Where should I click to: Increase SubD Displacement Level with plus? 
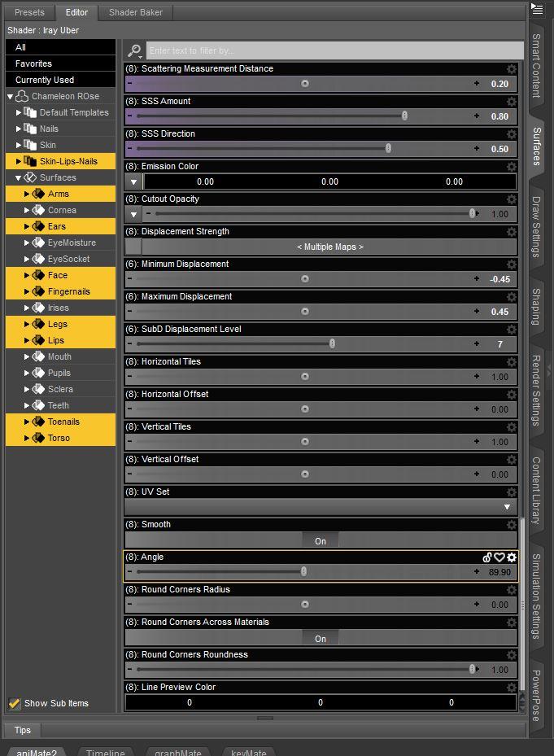click(477, 343)
